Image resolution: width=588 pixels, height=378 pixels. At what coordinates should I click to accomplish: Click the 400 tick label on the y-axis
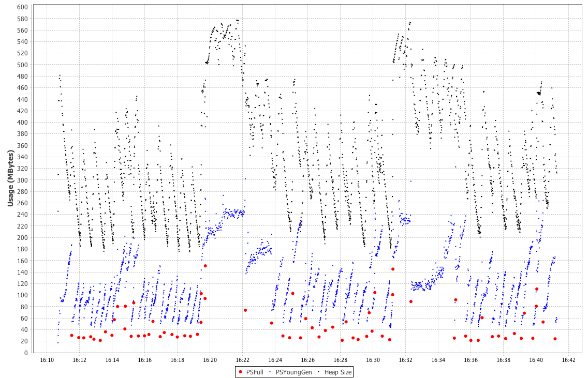(x=22, y=123)
